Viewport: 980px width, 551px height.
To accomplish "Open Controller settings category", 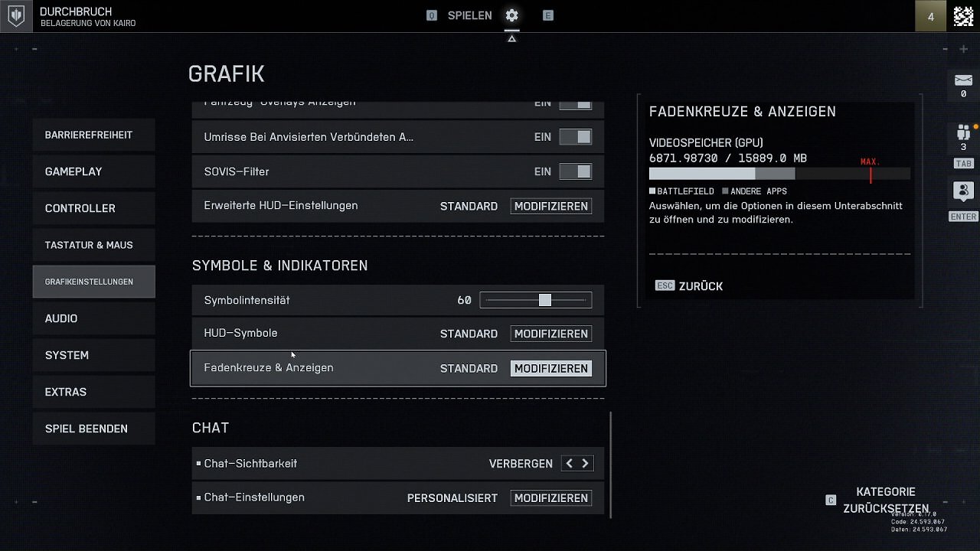I will (93, 208).
